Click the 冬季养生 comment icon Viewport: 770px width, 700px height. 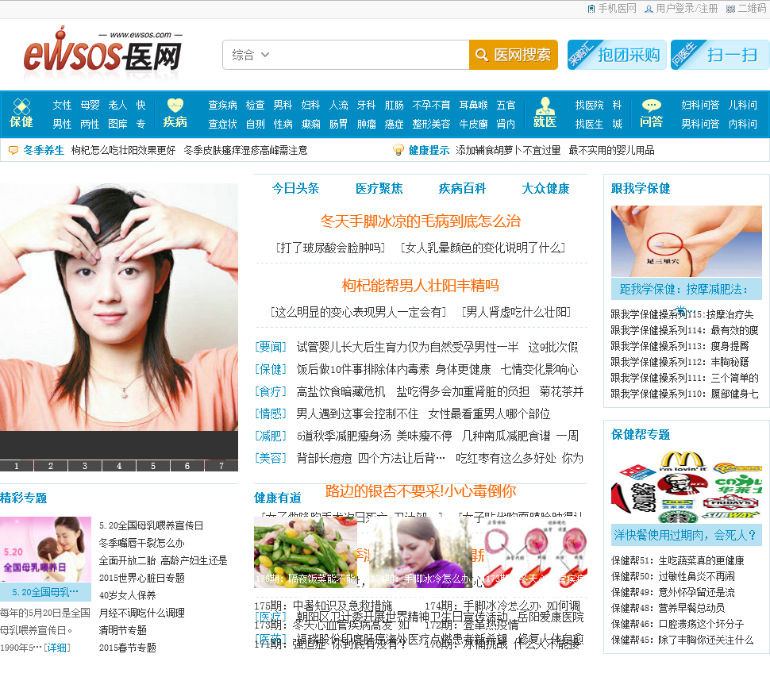pyautogui.click(x=13, y=150)
